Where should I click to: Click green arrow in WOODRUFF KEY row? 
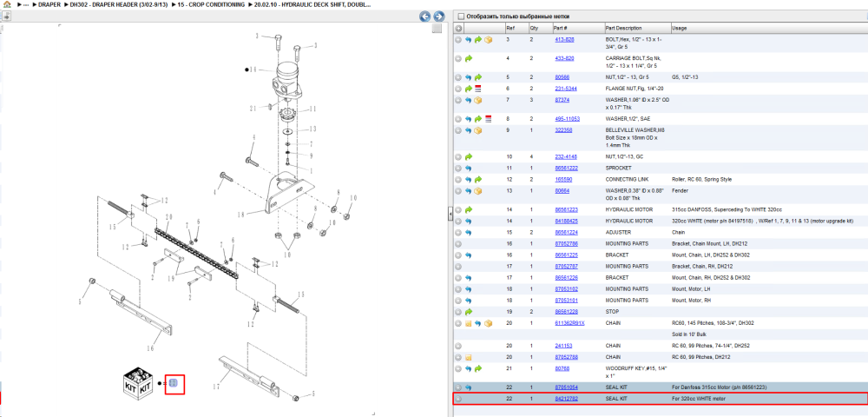[478, 368]
